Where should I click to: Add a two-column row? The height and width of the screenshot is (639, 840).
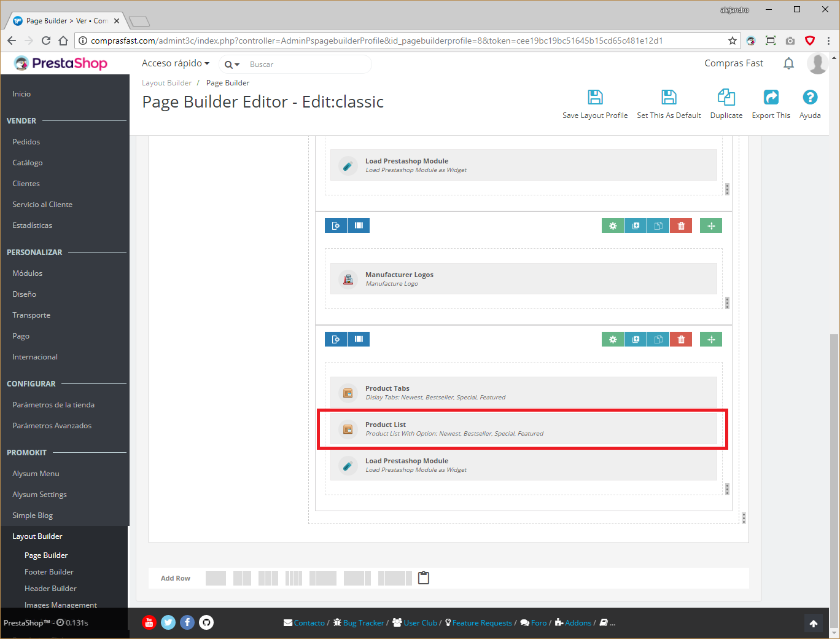click(x=242, y=578)
